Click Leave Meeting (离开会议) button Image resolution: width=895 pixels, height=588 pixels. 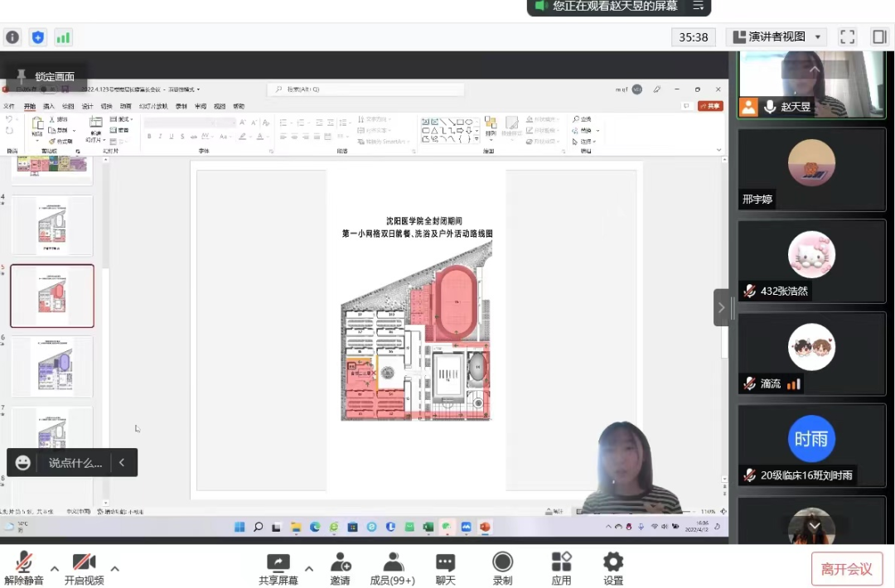(846, 569)
